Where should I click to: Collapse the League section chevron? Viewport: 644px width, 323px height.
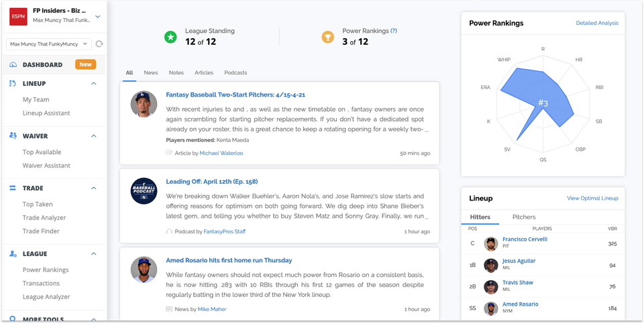[94, 253]
